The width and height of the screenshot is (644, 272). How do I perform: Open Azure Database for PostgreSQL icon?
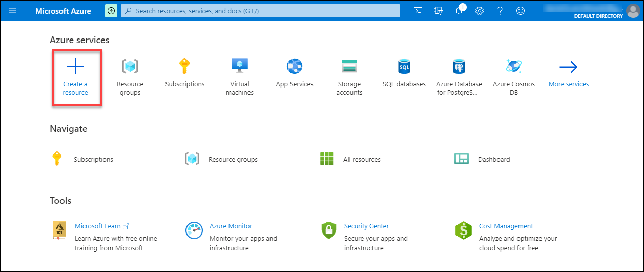pos(459,66)
